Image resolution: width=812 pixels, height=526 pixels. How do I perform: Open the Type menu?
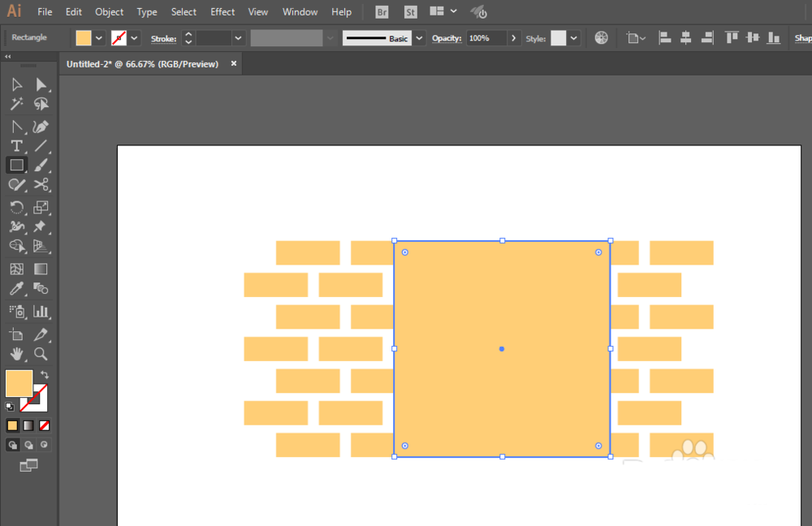[146, 12]
